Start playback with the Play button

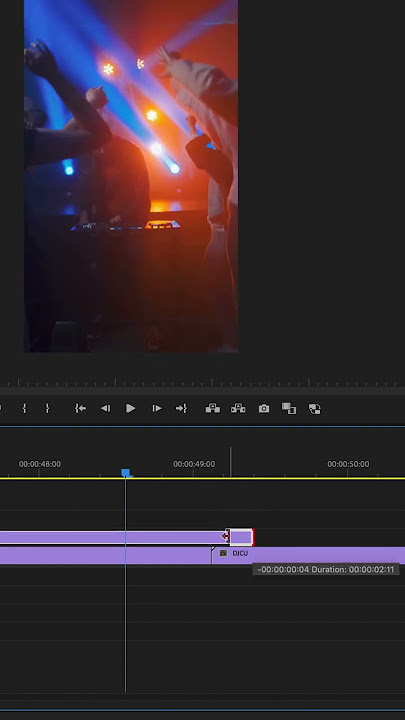coord(130,408)
